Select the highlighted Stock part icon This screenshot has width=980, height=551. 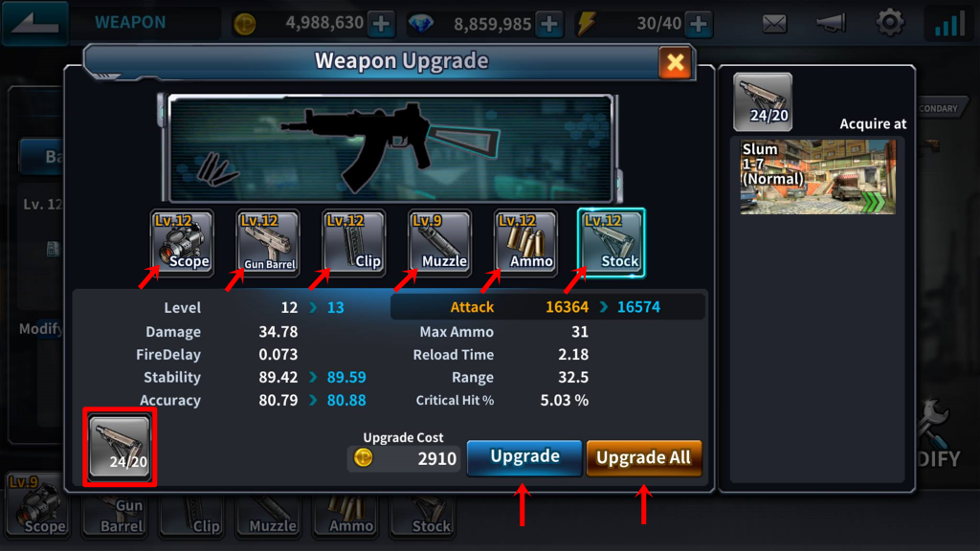[x=612, y=242]
